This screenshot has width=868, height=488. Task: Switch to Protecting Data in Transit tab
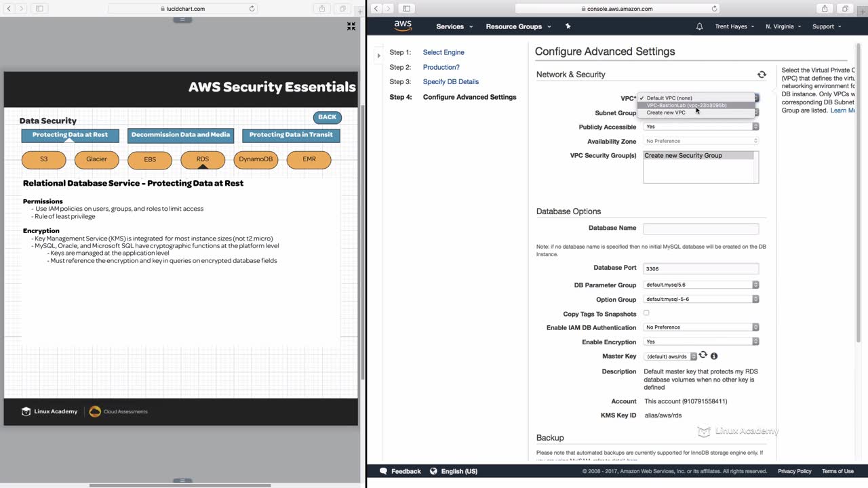(291, 135)
